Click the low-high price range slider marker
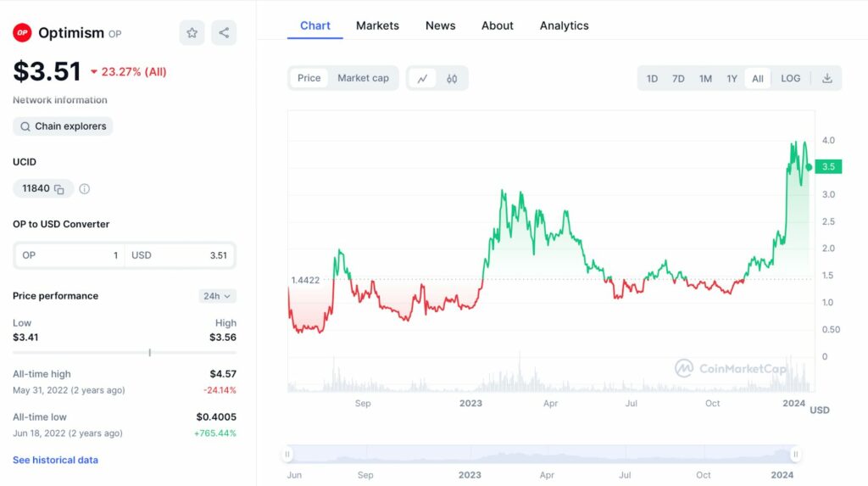 [149, 353]
